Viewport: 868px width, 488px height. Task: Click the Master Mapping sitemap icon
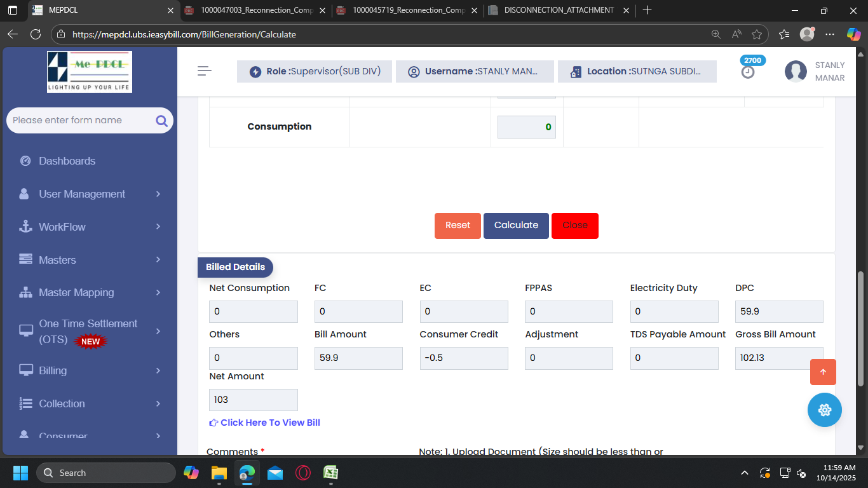pos(25,292)
